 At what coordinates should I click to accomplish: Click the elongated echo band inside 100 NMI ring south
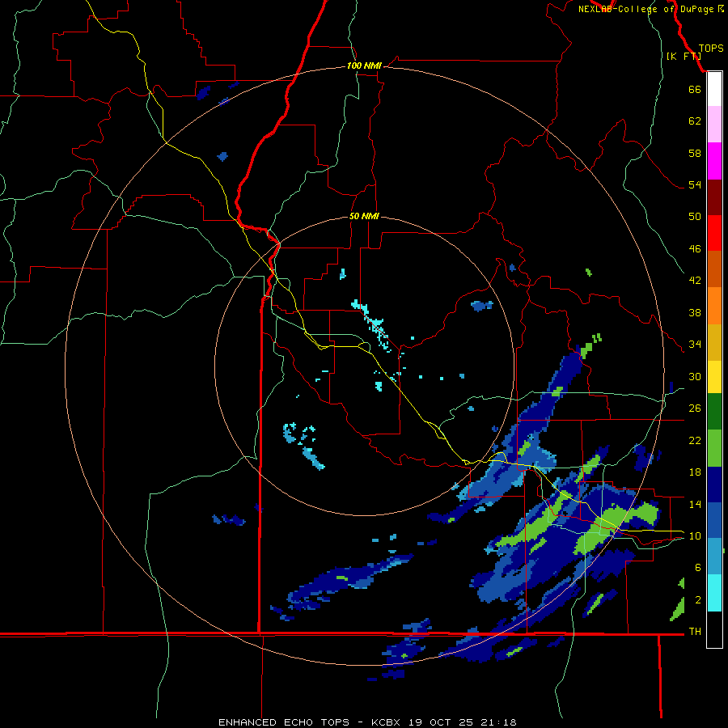[x=350, y=580]
